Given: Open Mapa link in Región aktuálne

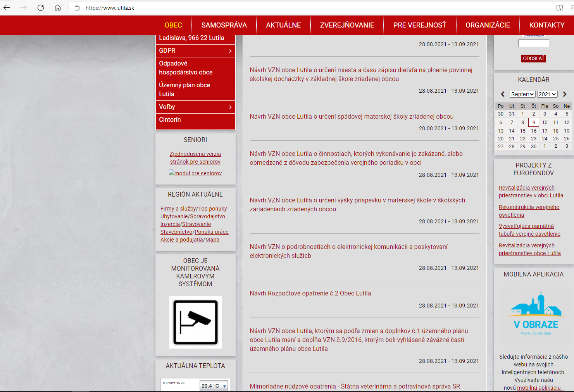Looking at the screenshot, I should pyautogui.click(x=212, y=240).
